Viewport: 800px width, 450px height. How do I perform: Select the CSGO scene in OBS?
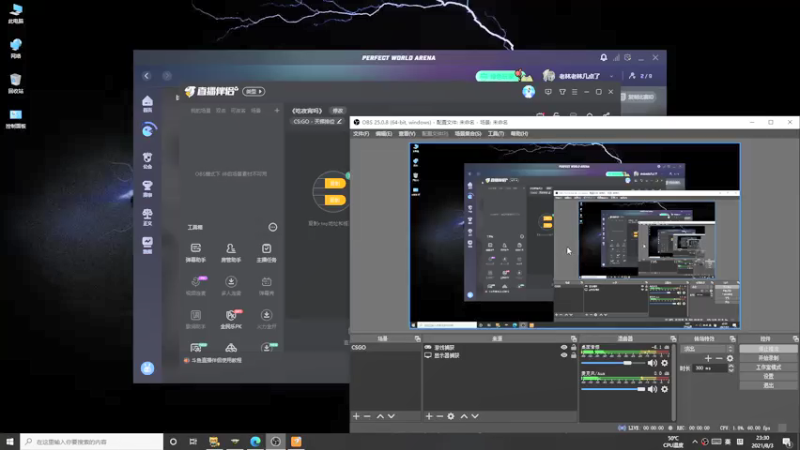click(x=386, y=347)
